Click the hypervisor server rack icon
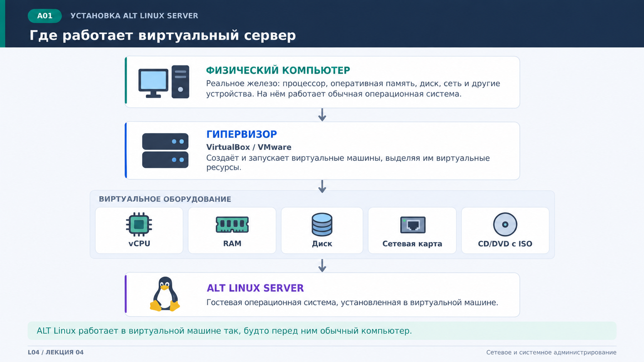644x362 pixels. tap(165, 150)
